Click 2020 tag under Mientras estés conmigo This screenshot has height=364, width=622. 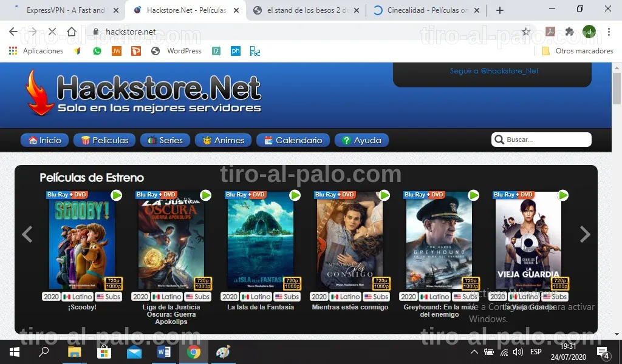tap(319, 297)
